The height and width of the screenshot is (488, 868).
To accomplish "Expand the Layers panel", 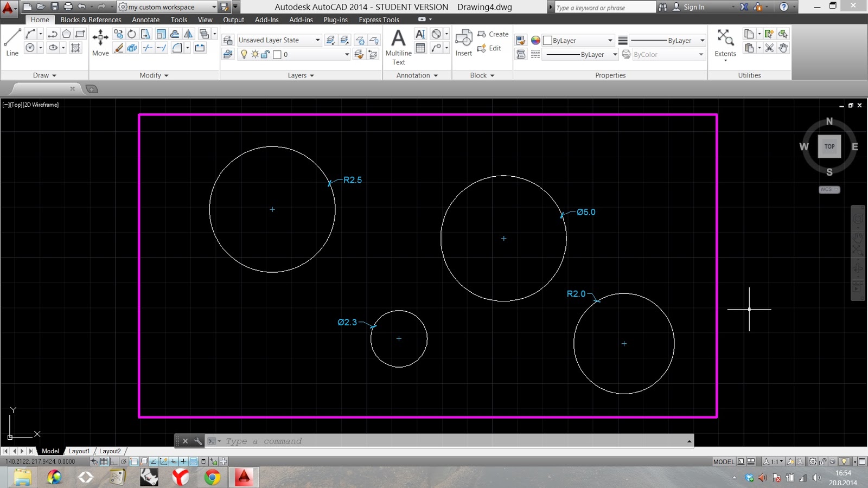I will click(x=301, y=75).
